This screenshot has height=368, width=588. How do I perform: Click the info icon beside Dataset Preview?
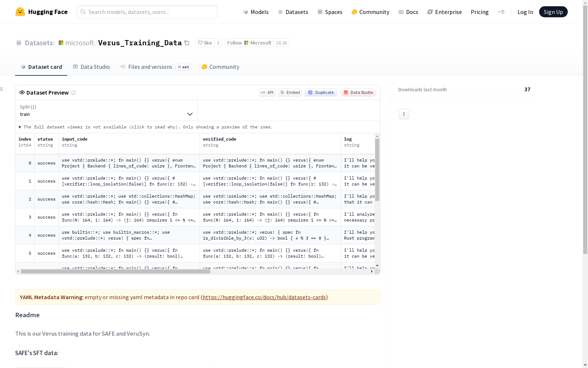click(73, 93)
